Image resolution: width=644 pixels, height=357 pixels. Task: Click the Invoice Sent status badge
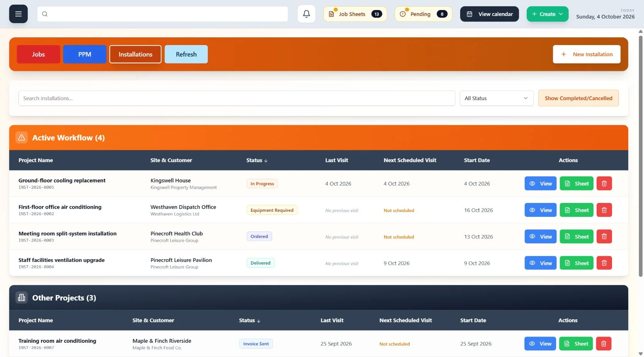[x=256, y=344]
